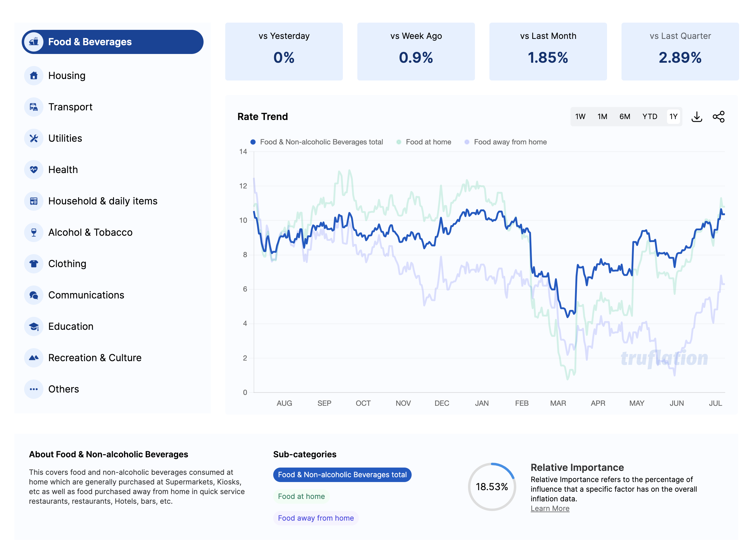
Task: Select the YTD time range
Action: 649,117
